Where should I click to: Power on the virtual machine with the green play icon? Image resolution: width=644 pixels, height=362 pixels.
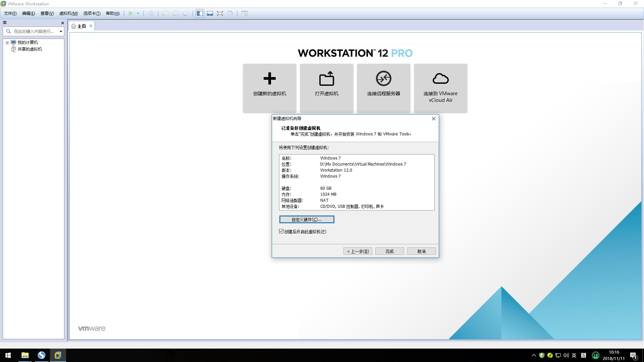(x=131, y=13)
